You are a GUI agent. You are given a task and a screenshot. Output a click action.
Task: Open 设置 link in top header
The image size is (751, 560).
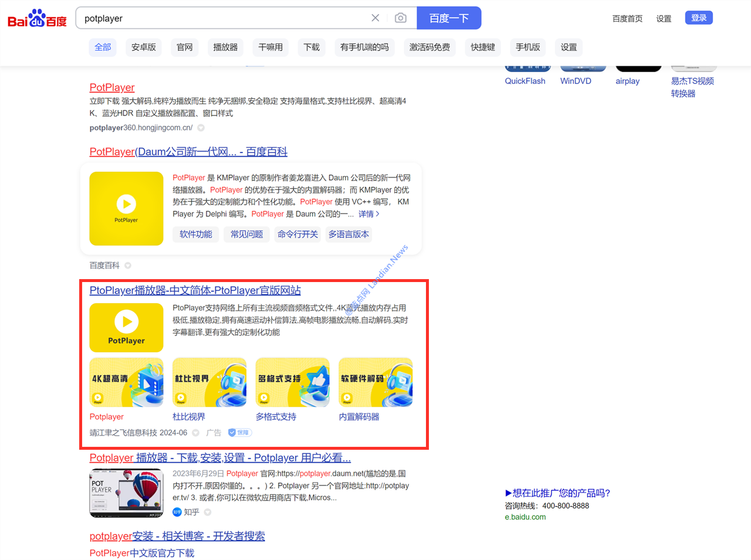coord(664,19)
